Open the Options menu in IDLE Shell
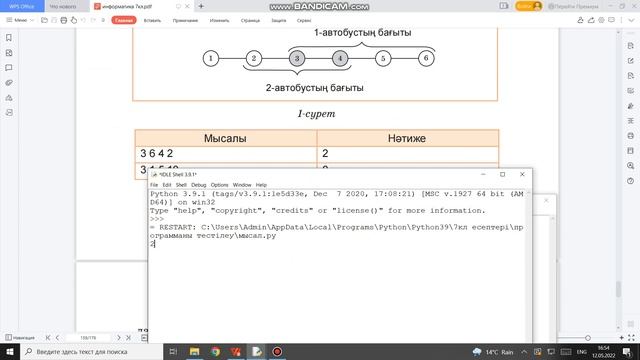This screenshot has height=360, width=640. pyautogui.click(x=219, y=185)
